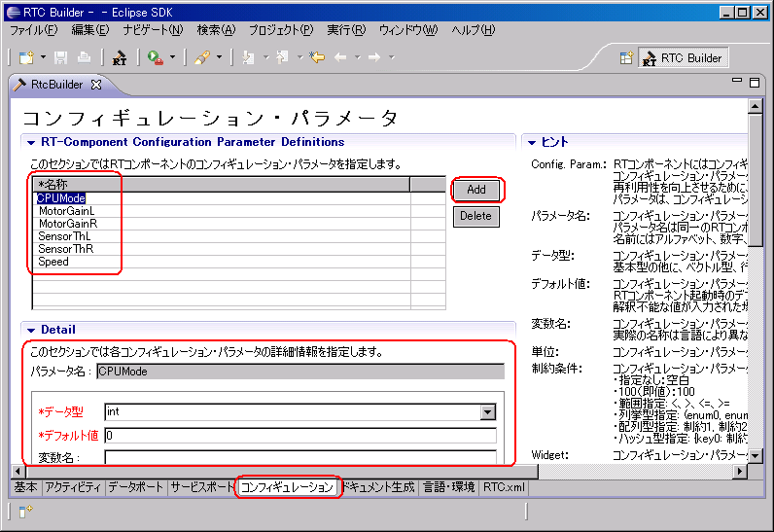Click the vertical scrollbar up arrow
Viewport: 774px width, 532px height.
(756, 106)
